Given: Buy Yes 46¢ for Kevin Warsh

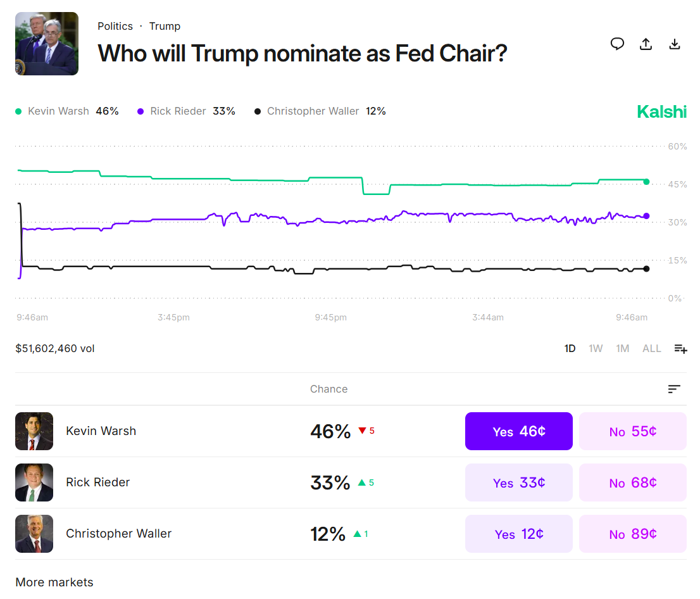Looking at the screenshot, I should tap(519, 431).
